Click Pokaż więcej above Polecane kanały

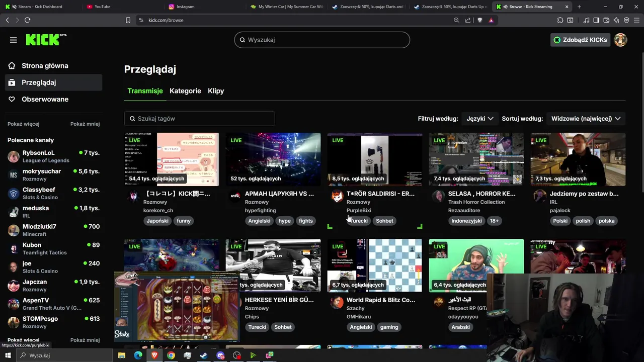click(23, 124)
